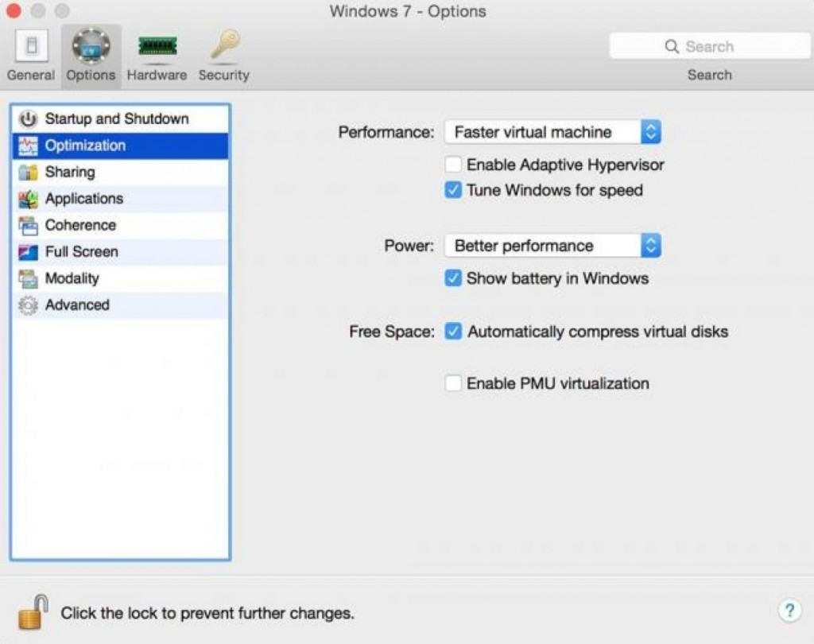Close the Windows 7 Options window
Image resolution: width=814 pixels, height=644 pixels.
point(14,11)
